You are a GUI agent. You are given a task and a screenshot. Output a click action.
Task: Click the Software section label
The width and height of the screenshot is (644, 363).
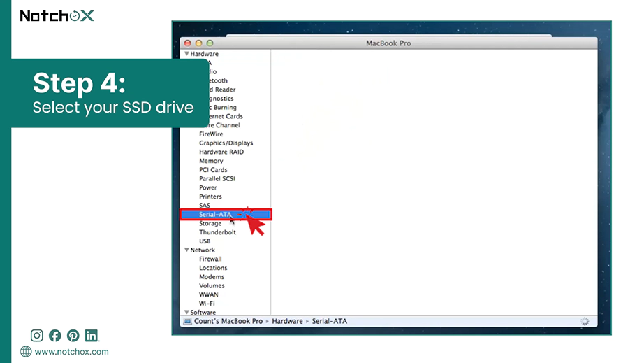[x=203, y=313]
